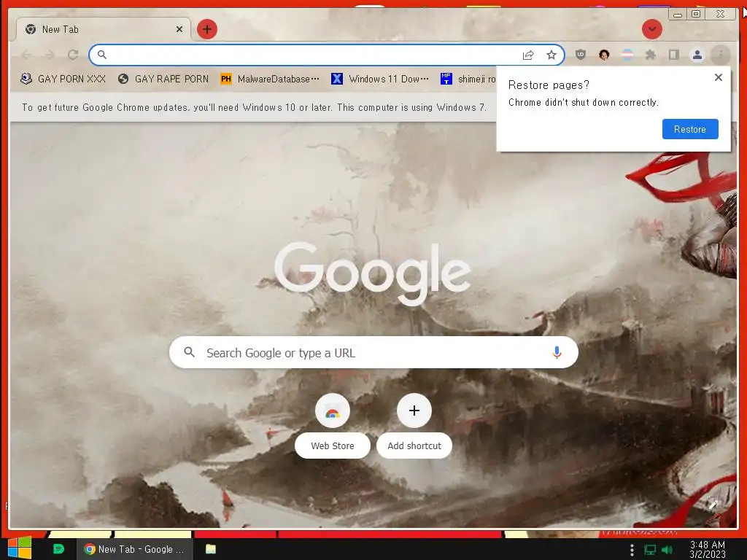This screenshot has height=560, width=747.
Task: Open the Windows Start button
Action: click(20, 548)
